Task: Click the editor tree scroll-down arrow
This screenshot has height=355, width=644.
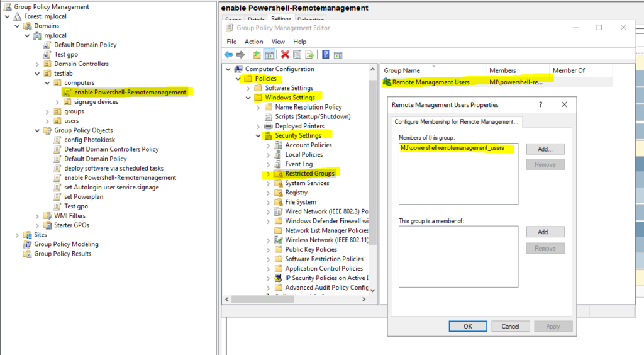Action: click(372, 290)
